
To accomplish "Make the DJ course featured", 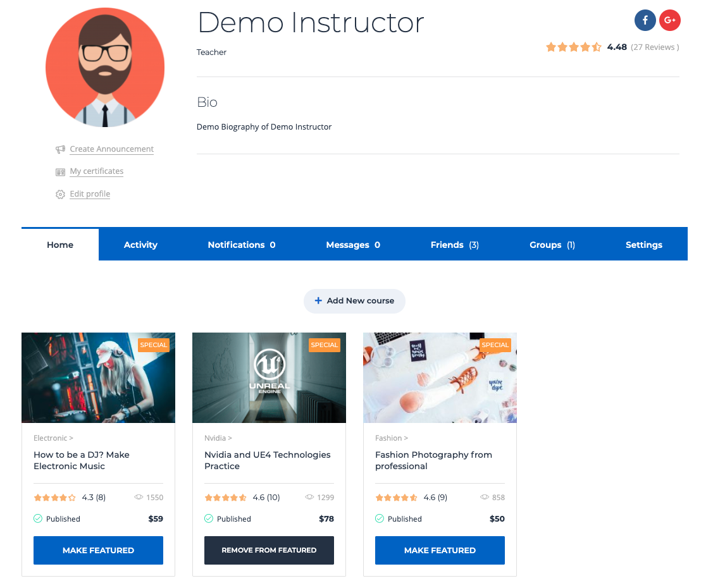I will coord(98,550).
